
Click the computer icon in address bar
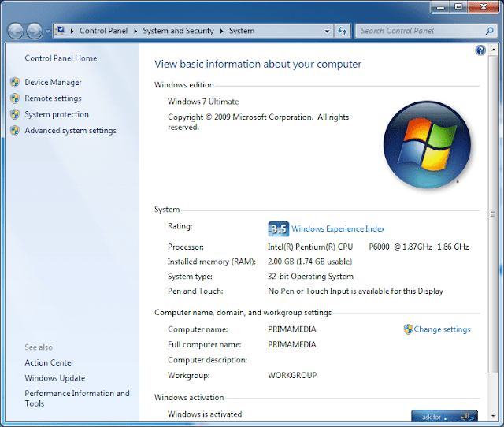(61, 31)
